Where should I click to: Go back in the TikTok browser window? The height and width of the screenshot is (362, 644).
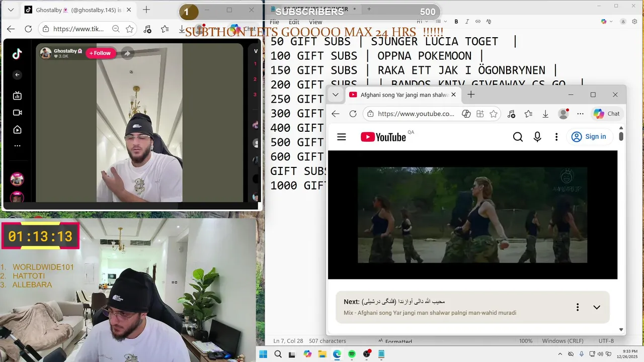11,29
